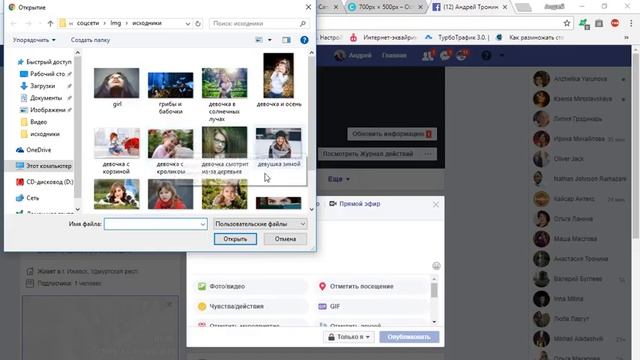Click search magnifier in file dialog
Viewport: 640px width, 360px height.
(x=302, y=24)
